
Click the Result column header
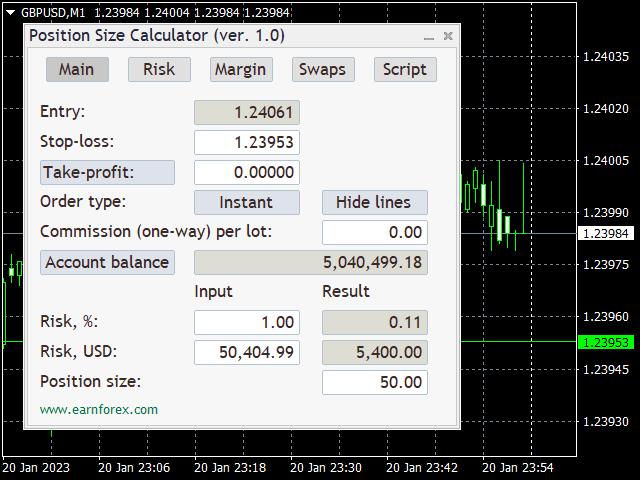point(346,291)
